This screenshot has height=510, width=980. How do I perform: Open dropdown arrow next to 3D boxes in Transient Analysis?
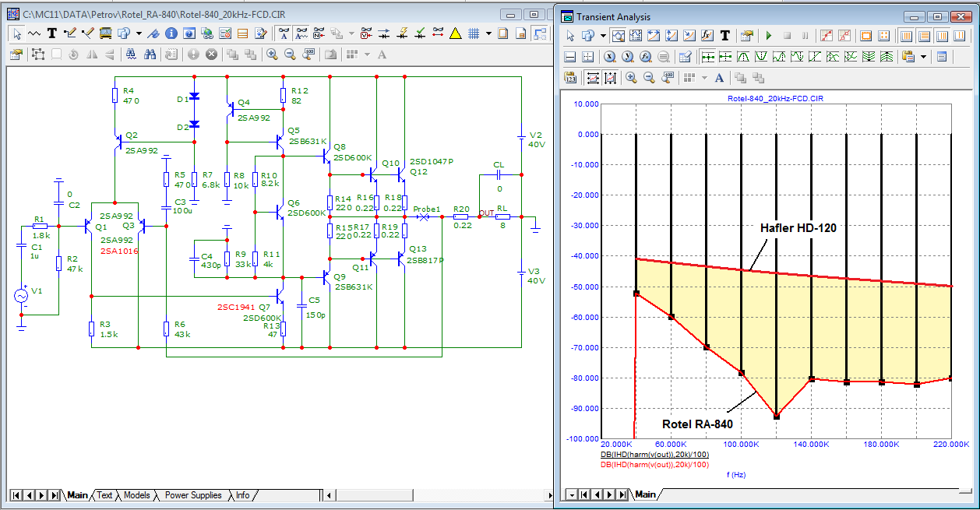pos(603,35)
